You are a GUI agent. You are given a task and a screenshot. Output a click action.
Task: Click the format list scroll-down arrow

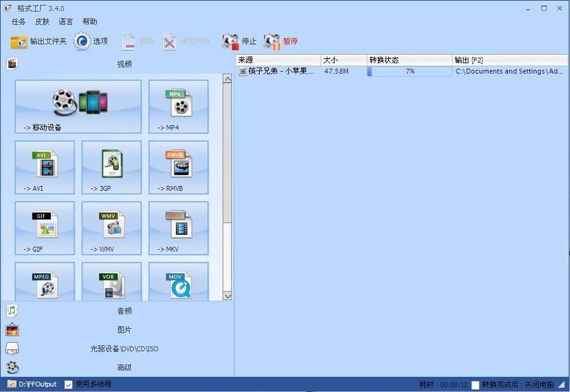[x=228, y=296]
